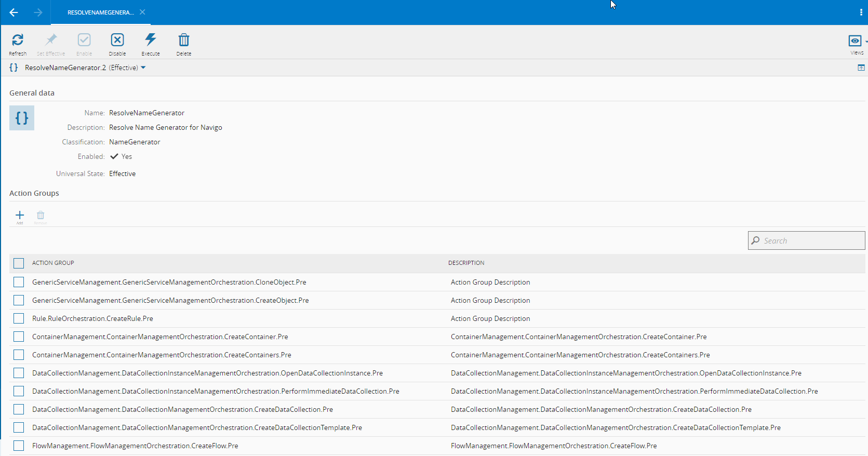Select the RESOLVENAMEGENERA... tab
The width and height of the screenshot is (868, 456).
[x=100, y=12]
